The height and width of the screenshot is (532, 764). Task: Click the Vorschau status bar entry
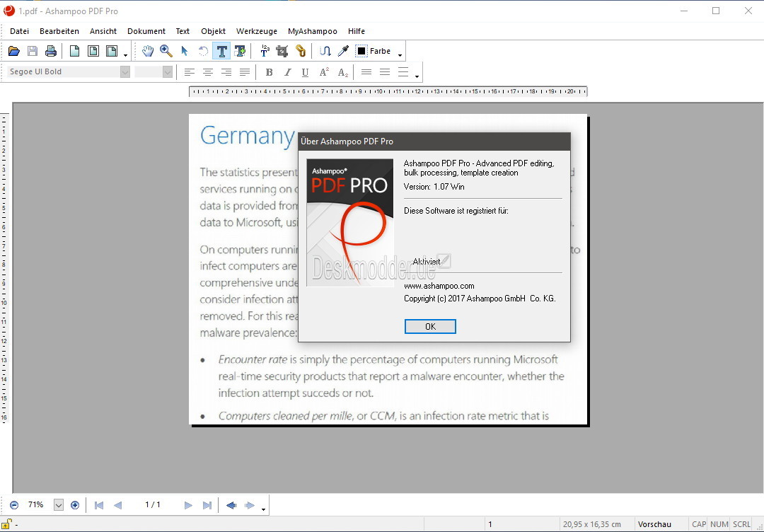click(x=654, y=524)
